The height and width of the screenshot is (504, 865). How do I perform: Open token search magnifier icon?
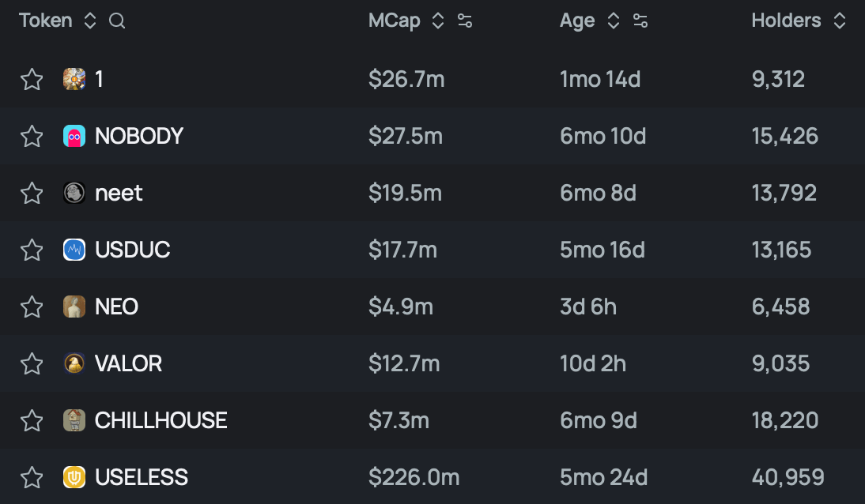(x=117, y=21)
